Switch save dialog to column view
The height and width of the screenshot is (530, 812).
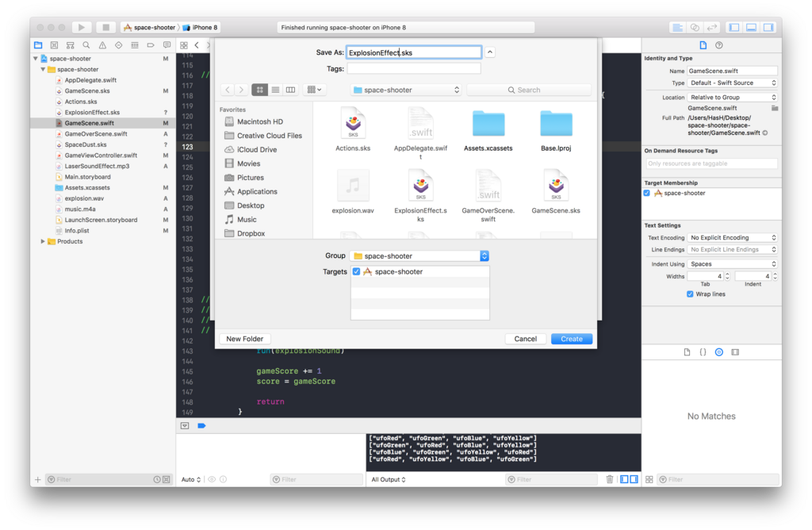point(290,90)
